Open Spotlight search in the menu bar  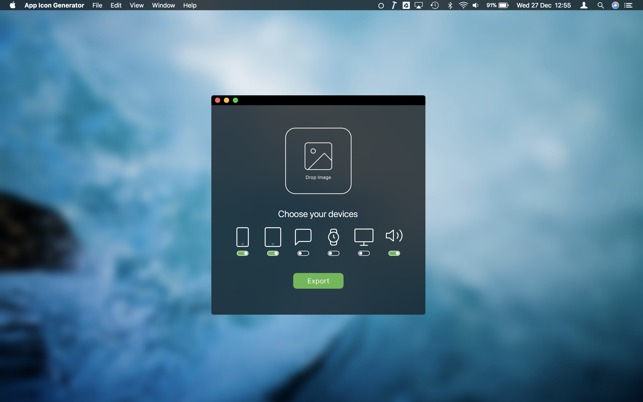[x=600, y=5]
